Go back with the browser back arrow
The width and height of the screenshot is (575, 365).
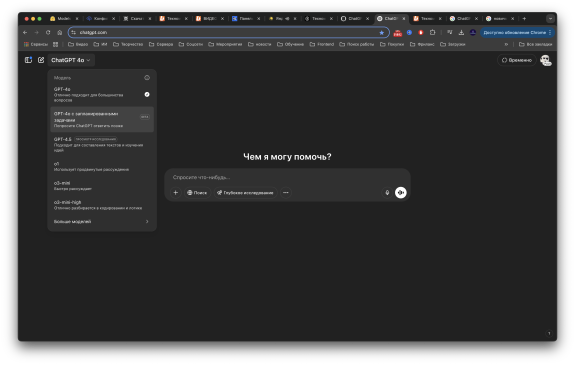pos(25,32)
